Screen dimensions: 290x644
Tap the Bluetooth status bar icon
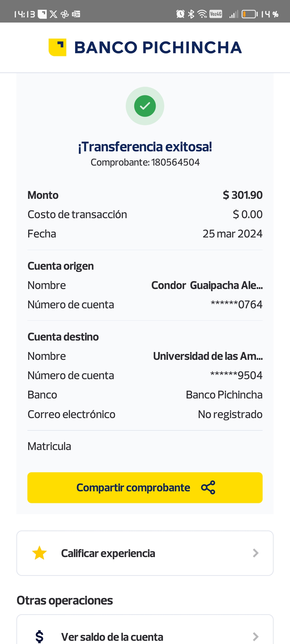191,14
